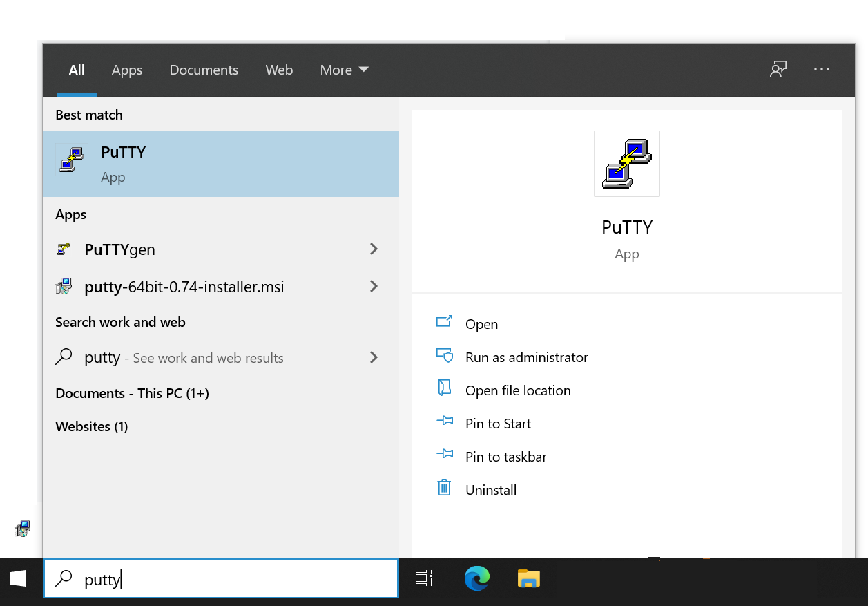Switch to the Documents search tab

(x=204, y=70)
